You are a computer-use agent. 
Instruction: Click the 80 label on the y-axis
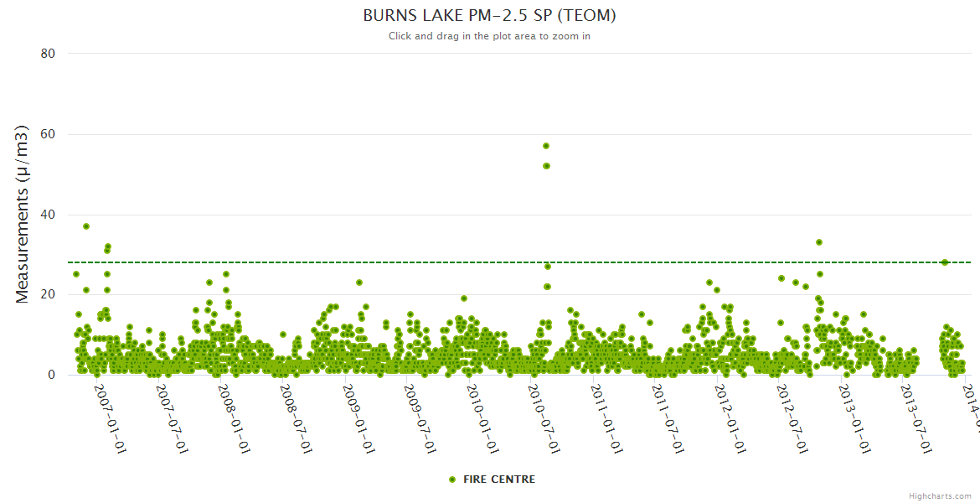[48, 54]
